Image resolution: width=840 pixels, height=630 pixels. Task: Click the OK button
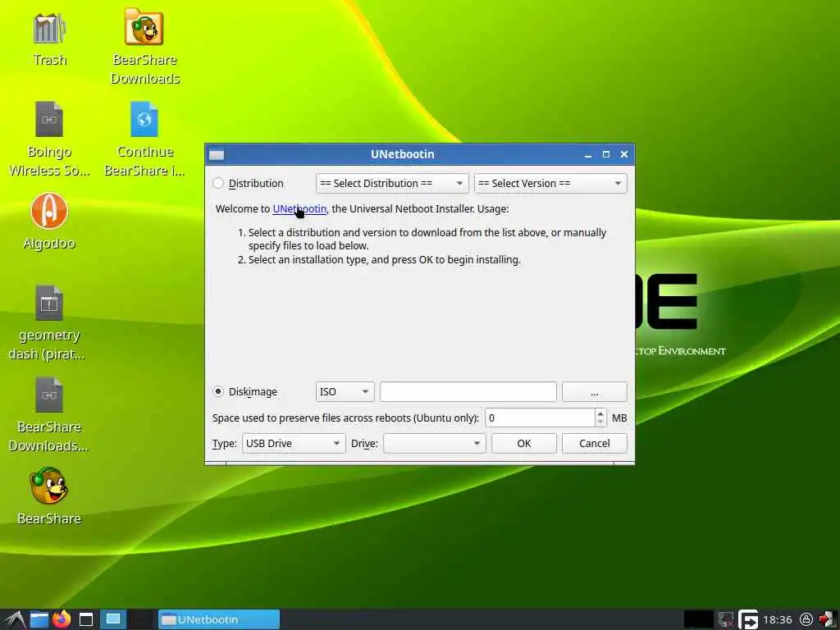(x=524, y=444)
